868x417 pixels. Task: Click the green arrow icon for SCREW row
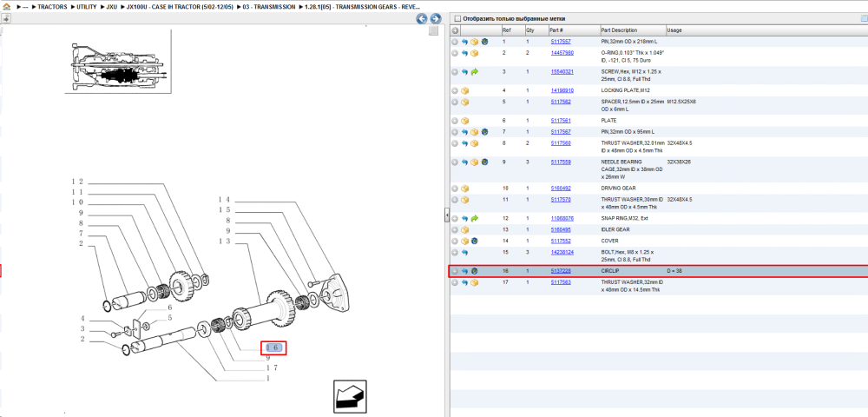[x=475, y=72]
